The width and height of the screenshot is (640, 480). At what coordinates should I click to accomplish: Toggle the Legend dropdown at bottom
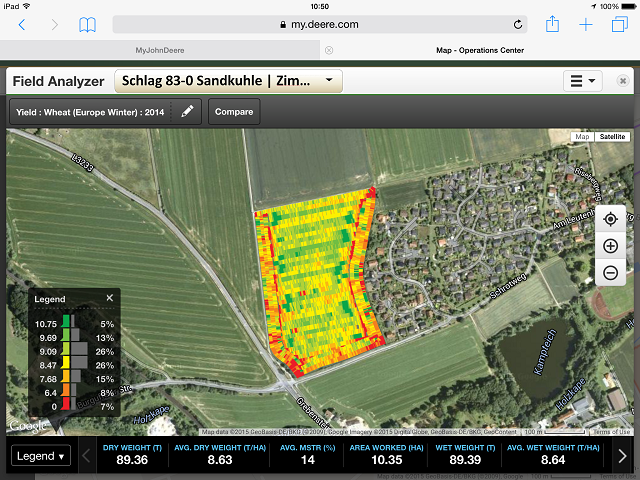coord(41,456)
